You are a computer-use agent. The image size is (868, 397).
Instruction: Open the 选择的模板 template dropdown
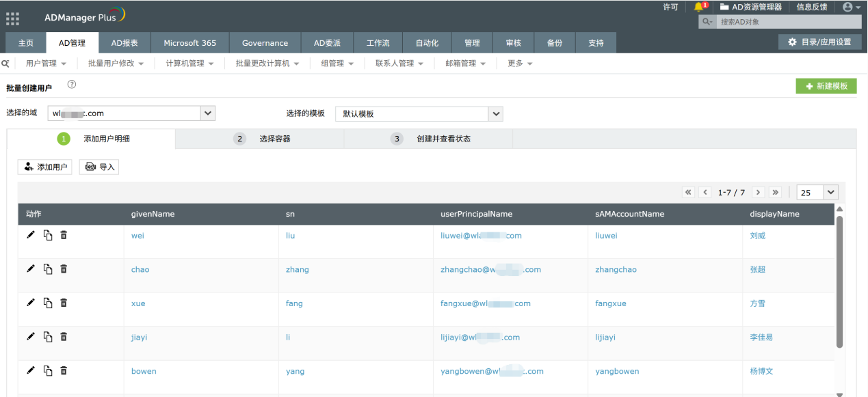click(496, 113)
